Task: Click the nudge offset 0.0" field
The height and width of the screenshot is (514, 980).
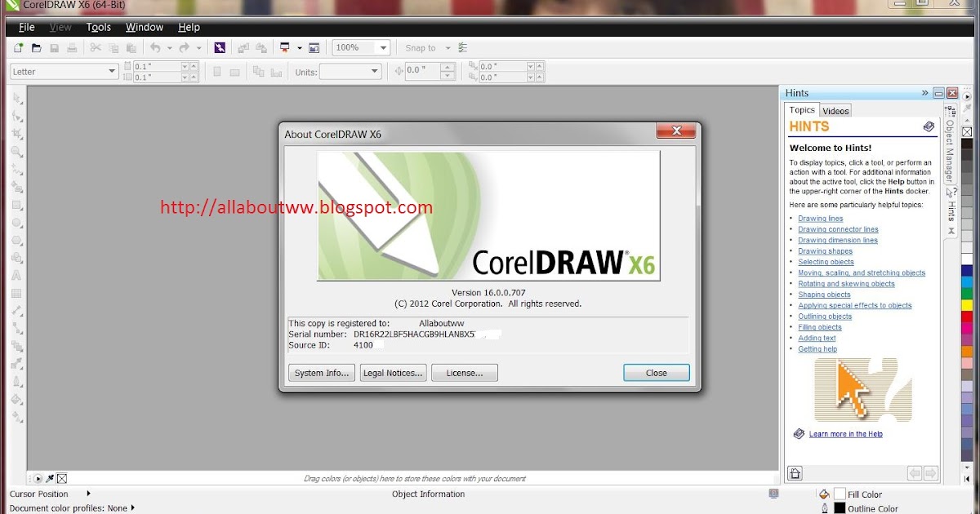Action: [422, 71]
